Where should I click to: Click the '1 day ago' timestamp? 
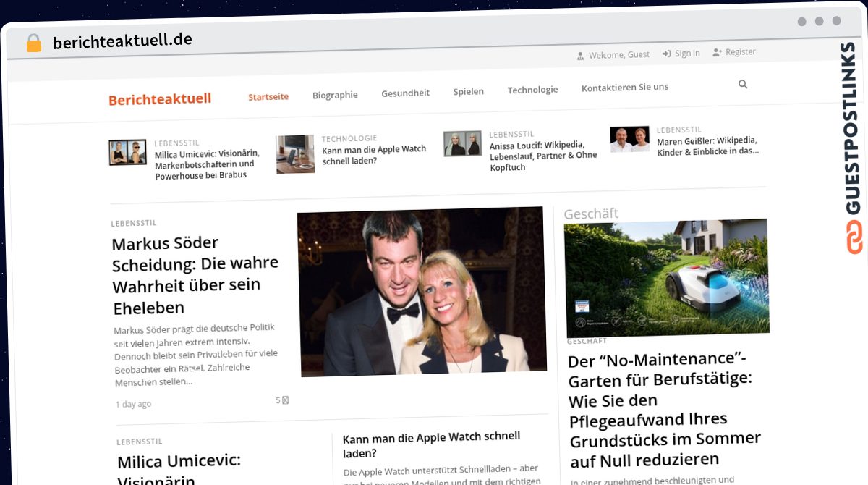pos(133,404)
